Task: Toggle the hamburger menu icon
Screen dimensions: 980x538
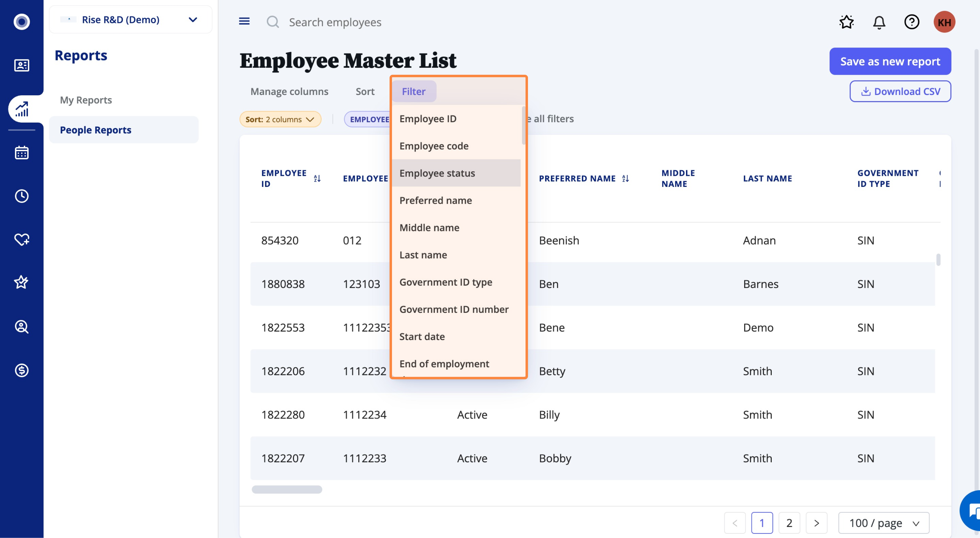Action: pos(244,21)
